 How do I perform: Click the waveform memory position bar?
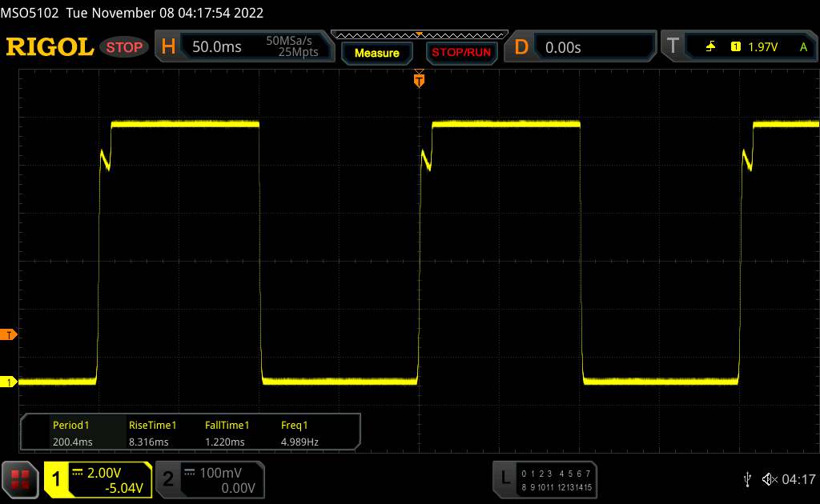click(420, 35)
